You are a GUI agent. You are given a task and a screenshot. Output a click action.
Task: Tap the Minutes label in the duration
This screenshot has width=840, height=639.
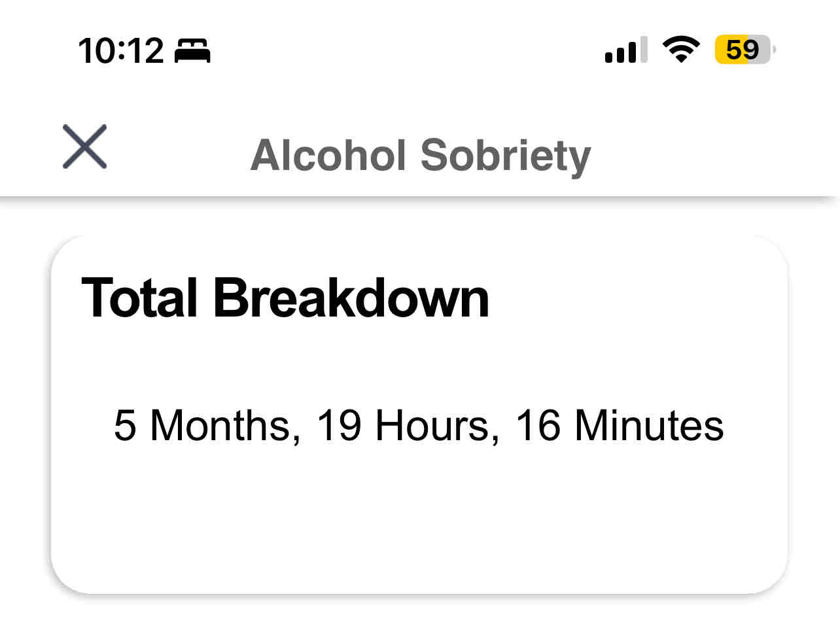(x=648, y=426)
